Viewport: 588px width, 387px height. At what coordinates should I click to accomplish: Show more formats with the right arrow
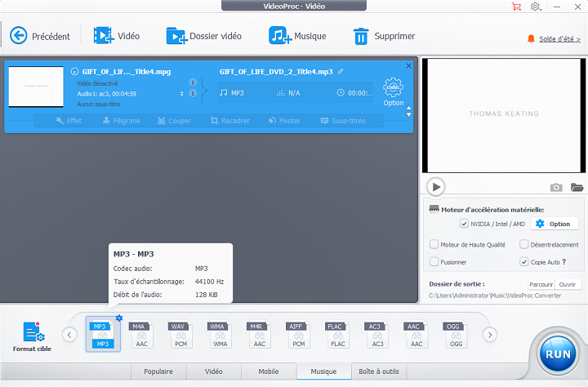[x=489, y=335]
